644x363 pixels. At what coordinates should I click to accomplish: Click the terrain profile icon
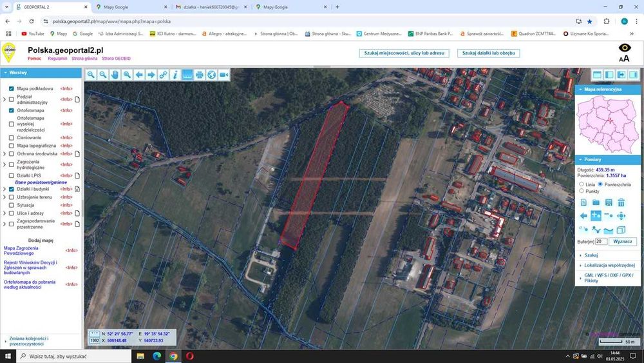(609, 230)
